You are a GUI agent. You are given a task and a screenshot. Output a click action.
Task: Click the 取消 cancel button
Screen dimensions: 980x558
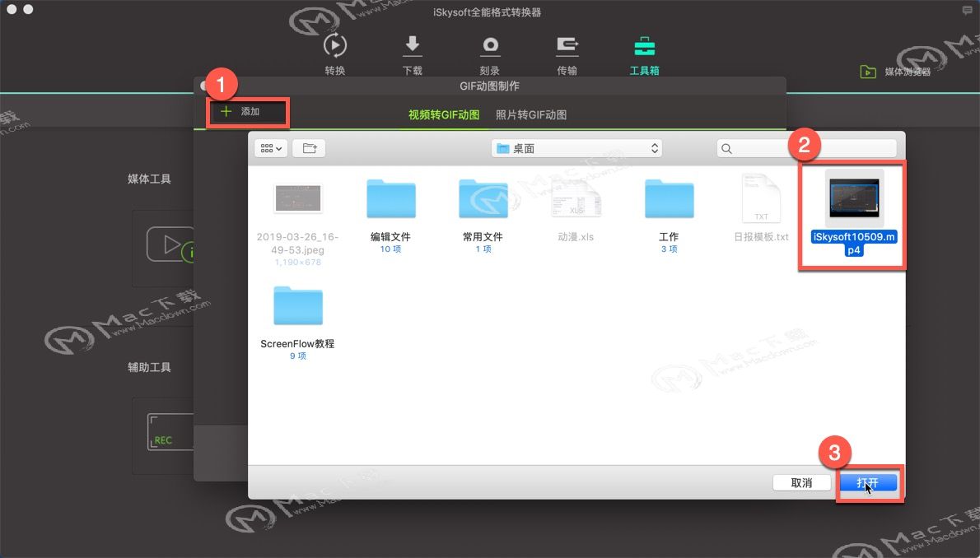[x=802, y=482]
